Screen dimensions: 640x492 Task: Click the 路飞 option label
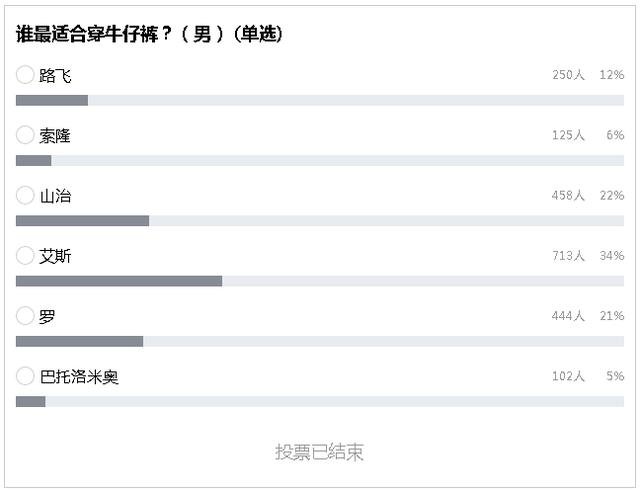click(55, 76)
